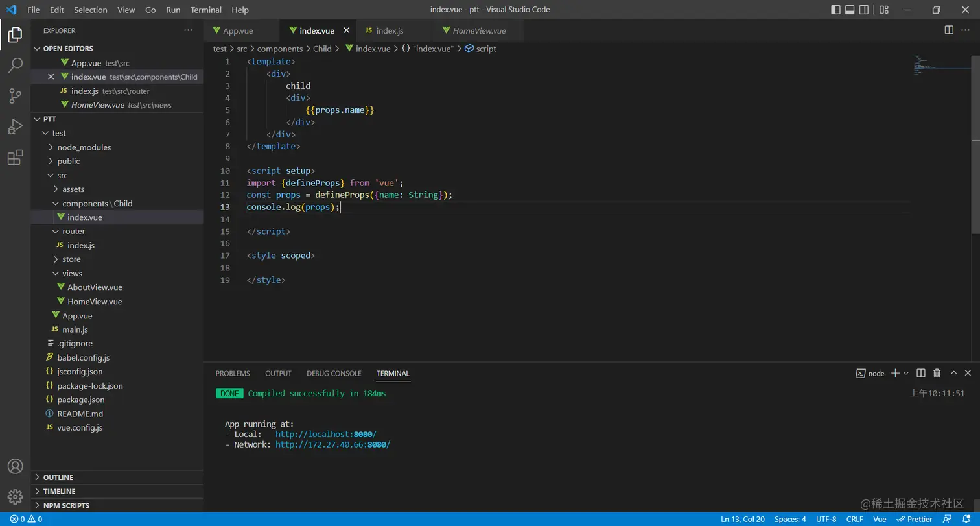Split the editor to the right
980x526 pixels.
coord(949,30)
